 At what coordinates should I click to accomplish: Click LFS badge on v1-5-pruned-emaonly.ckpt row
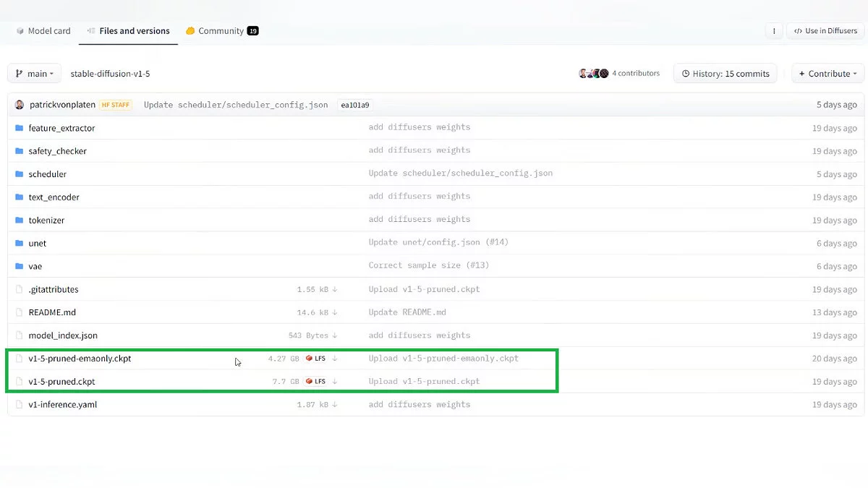click(315, 359)
